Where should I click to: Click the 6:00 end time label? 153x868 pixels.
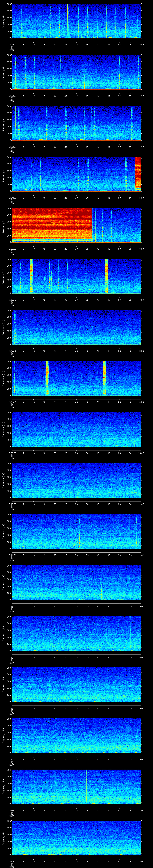pos(141,249)
